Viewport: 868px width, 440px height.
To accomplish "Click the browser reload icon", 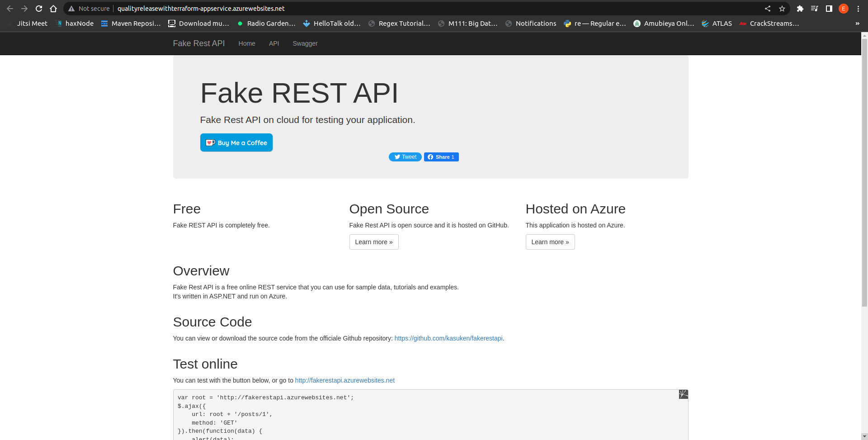I will 39,9.
